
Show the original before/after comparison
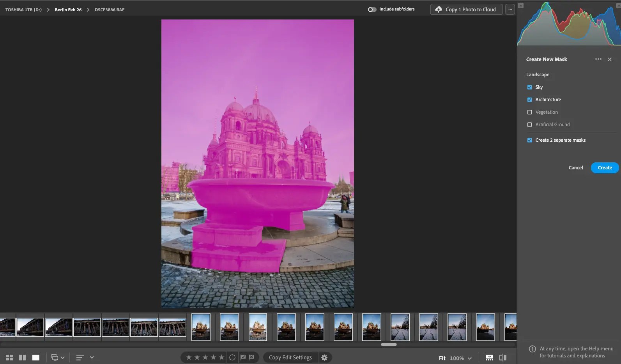point(503,357)
